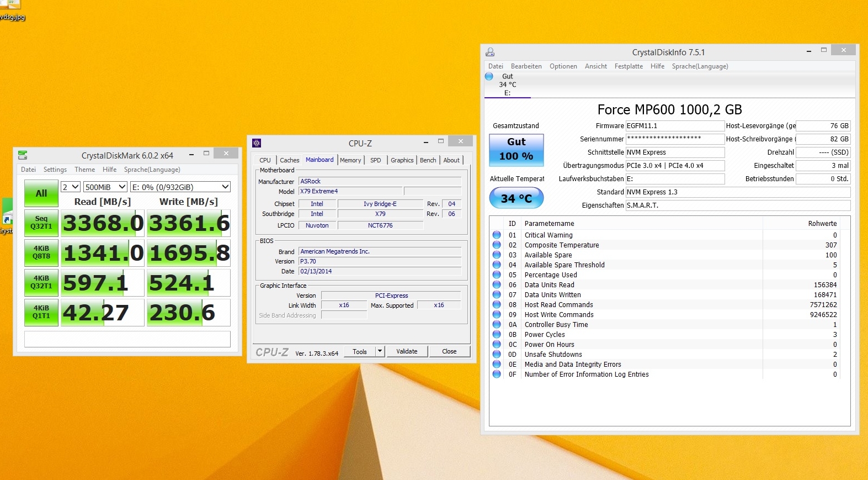Open the Settings menu in CrystalDiskMark
Viewport: 868px width, 480px height.
coord(55,170)
